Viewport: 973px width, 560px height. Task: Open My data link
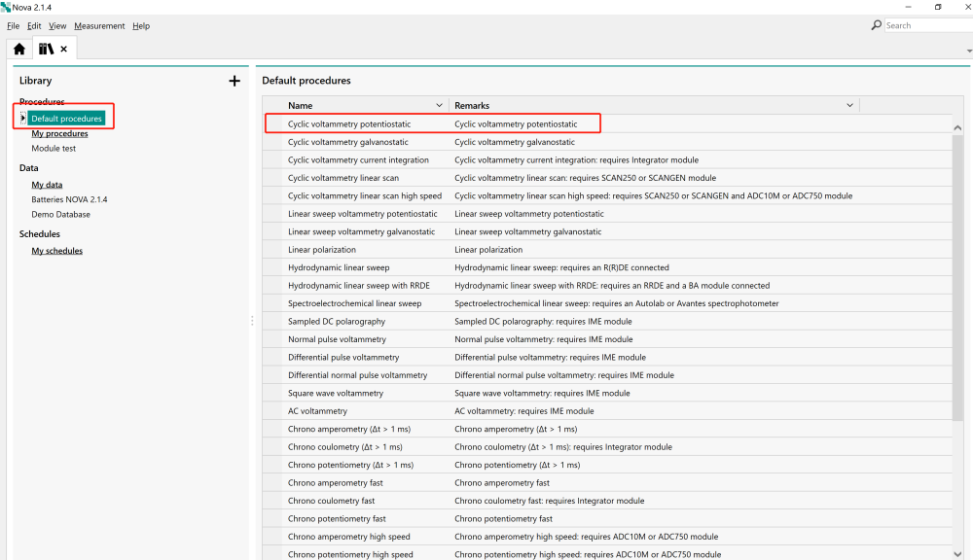(47, 184)
